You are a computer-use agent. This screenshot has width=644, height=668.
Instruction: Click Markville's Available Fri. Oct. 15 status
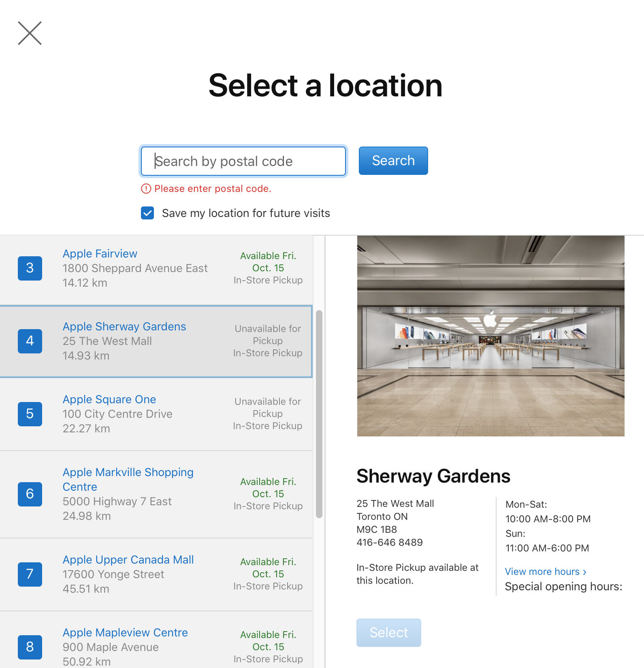pyautogui.click(x=268, y=488)
